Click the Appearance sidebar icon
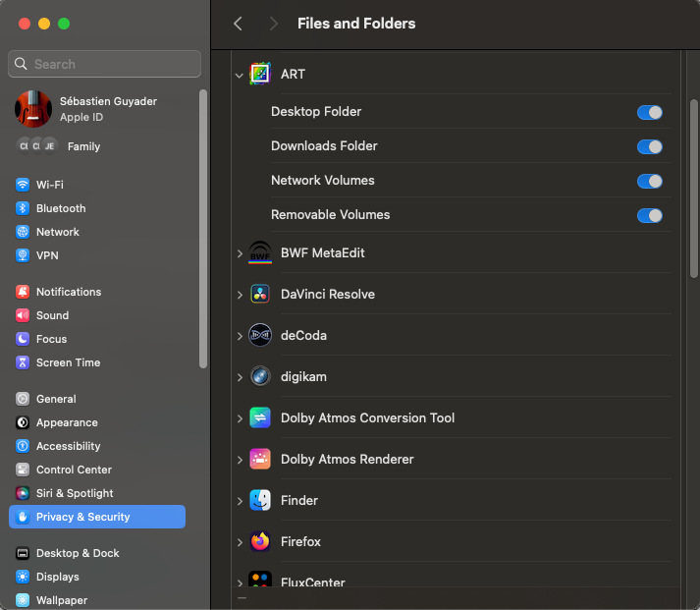This screenshot has height=610, width=700. (23, 422)
